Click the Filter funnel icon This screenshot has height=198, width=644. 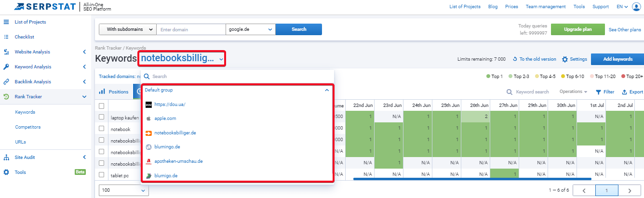[x=598, y=92]
